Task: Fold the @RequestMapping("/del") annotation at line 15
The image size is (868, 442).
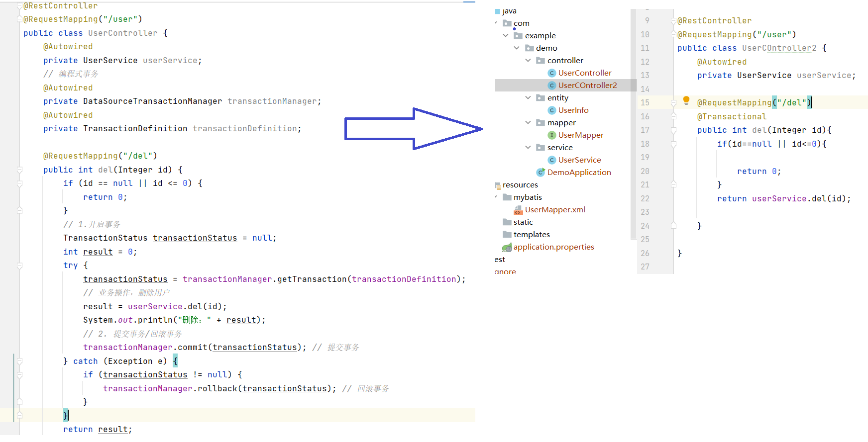Action: click(673, 103)
